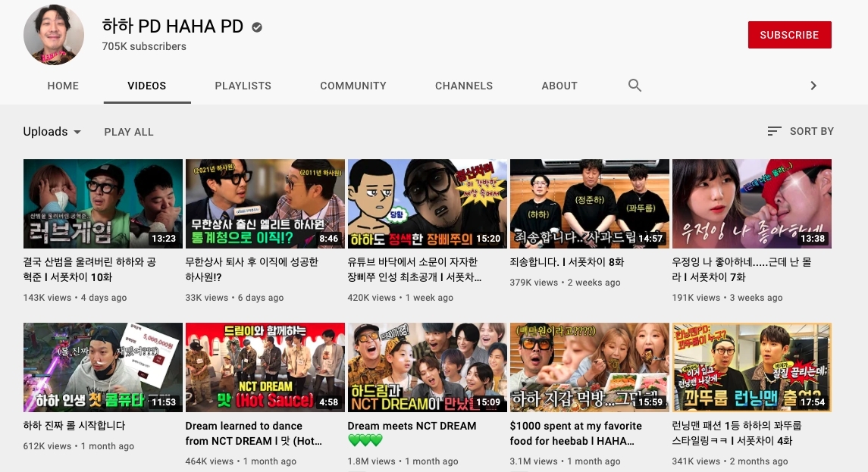Click the verified checkmark badge beside channel name
Viewport: 868px width, 472px height.
tap(257, 27)
